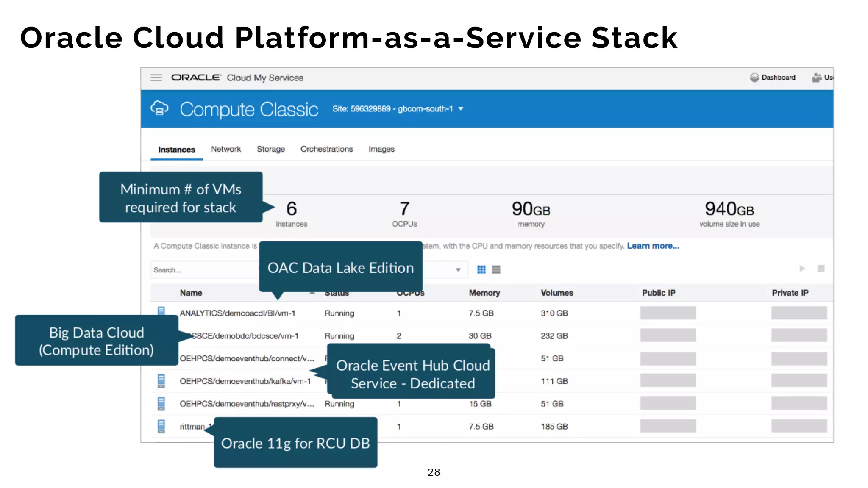This screenshot has height=488, width=868.
Task: Open the Users icon
Action: (817, 78)
